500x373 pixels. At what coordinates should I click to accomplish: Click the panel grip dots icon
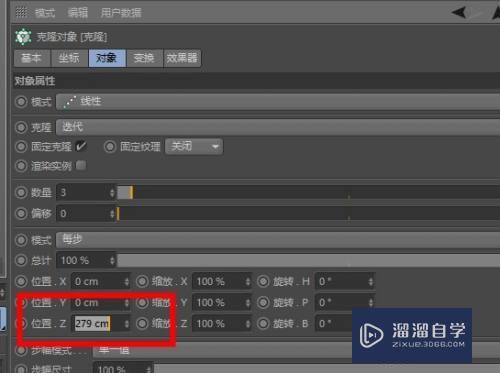pos(21,13)
